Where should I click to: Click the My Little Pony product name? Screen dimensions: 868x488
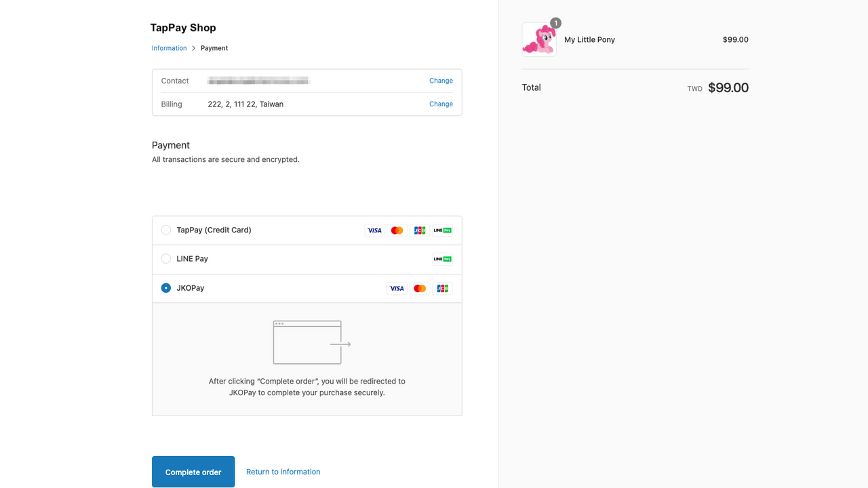pos(590,39)
